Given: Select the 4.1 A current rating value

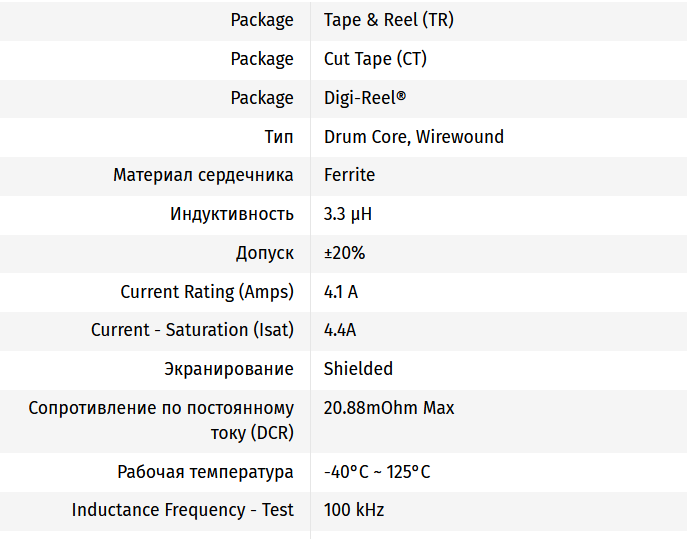Looking at the screenshot, I should [341, 292].
